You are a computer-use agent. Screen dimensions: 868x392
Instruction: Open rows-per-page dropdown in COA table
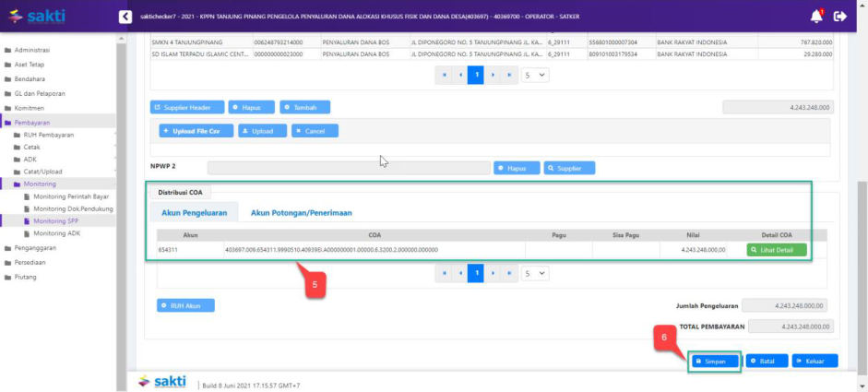(535, 274)
